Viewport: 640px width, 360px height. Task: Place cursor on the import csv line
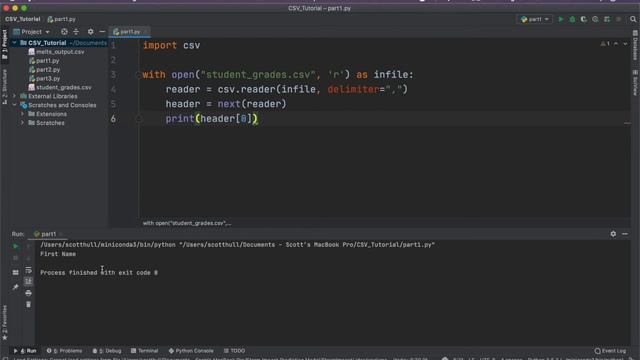click(x=171, y=45)
